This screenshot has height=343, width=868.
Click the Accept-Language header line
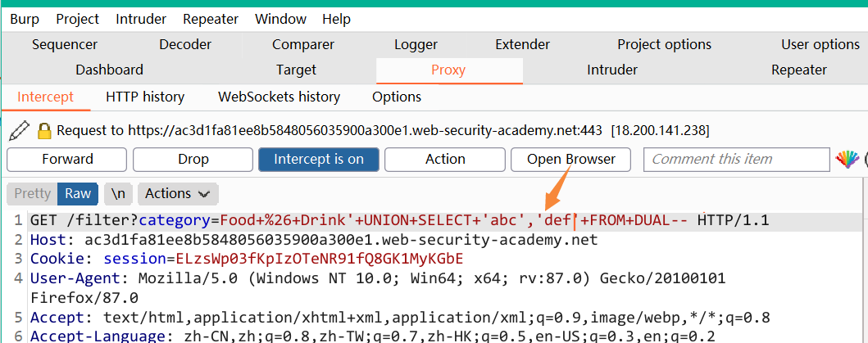[373, 336]
